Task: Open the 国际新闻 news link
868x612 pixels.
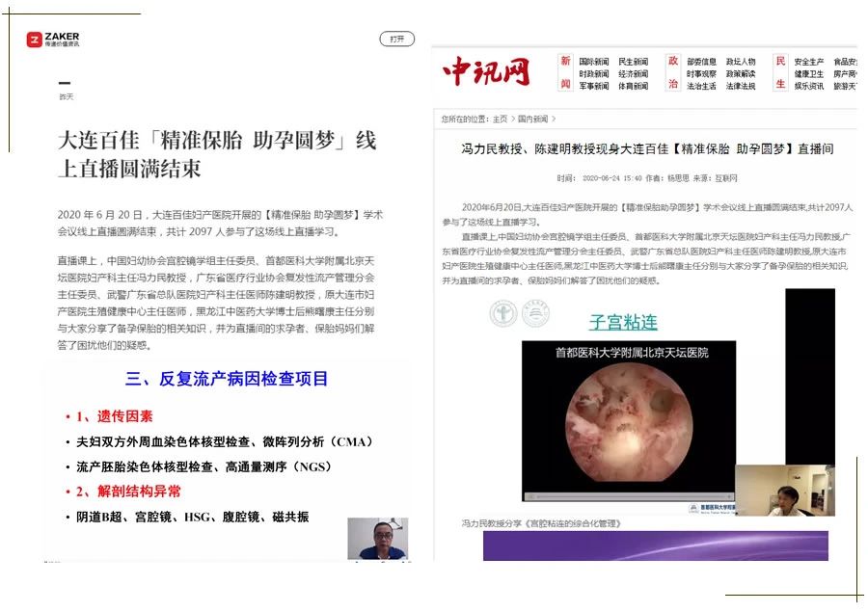Action: (593, 62)
